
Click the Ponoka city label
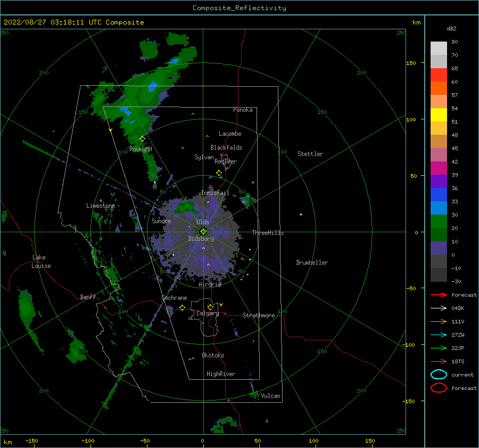pos(243,110)
